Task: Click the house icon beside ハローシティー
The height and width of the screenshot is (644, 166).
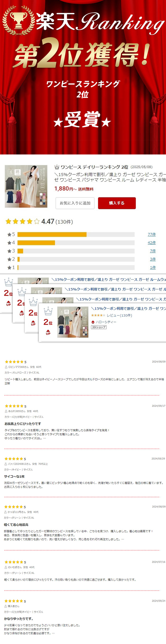Action: pos(93,322)
